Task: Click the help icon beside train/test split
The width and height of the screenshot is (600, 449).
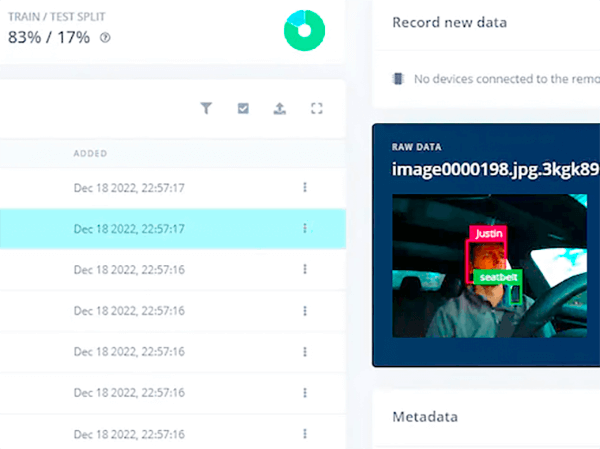Action: pyautogui.click(x=106, y=38)
